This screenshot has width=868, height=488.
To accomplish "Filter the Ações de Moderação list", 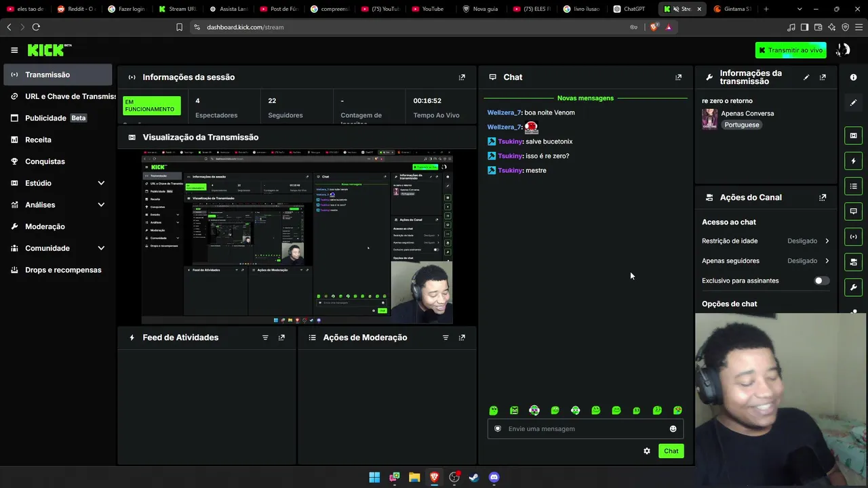I will coord(446,338).
